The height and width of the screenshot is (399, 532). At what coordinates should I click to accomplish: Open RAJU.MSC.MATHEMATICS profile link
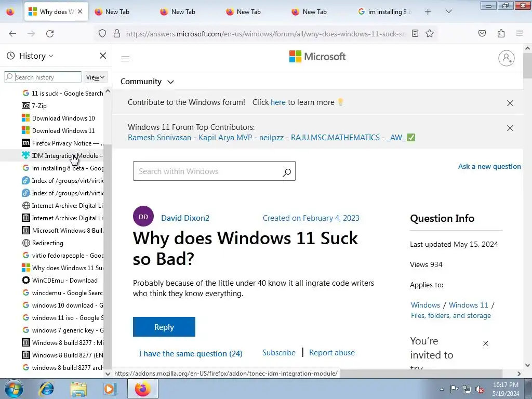(335, 137)
